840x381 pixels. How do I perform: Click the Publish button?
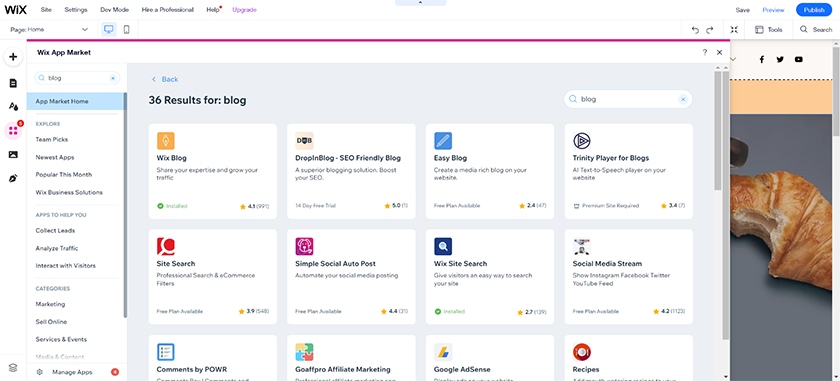814,10
